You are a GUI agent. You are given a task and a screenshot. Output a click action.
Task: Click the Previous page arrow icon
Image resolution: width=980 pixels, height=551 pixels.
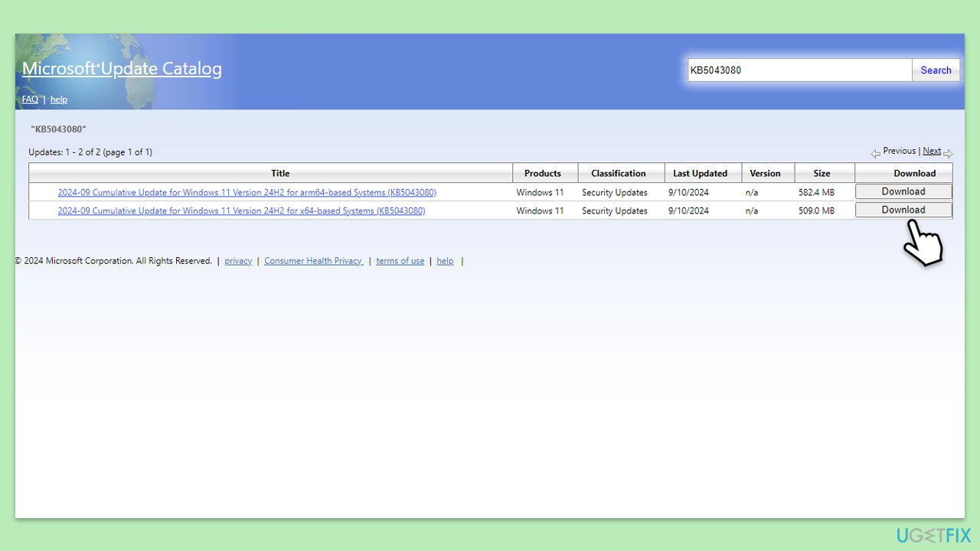(x=875, y=153)
